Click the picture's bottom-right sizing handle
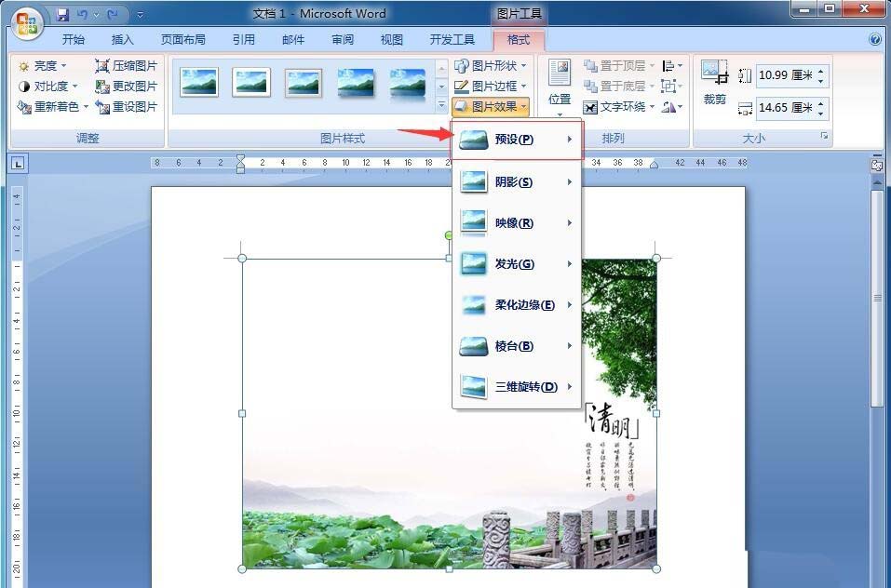This screenshot has height=588, width=891. click(655, 568)
